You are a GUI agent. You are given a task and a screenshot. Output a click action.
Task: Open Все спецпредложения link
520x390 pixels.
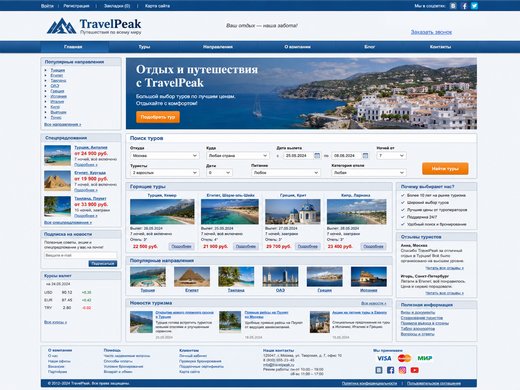[x=68, y=222]
